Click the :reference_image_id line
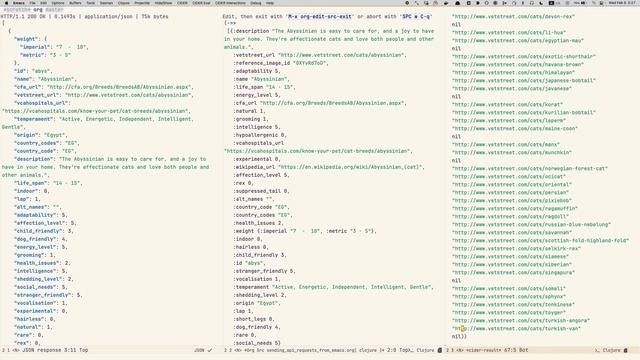The image size is (640, 360). click(281, 63)
